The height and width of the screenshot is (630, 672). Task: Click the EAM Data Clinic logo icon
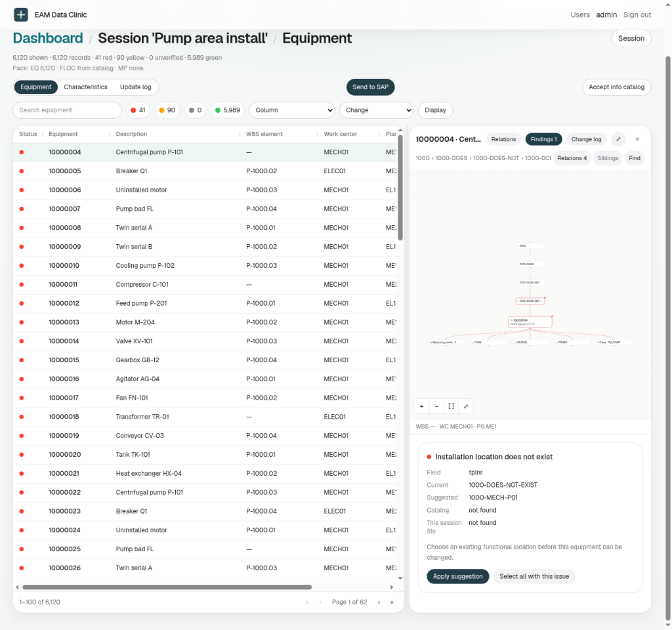[20, 14]
